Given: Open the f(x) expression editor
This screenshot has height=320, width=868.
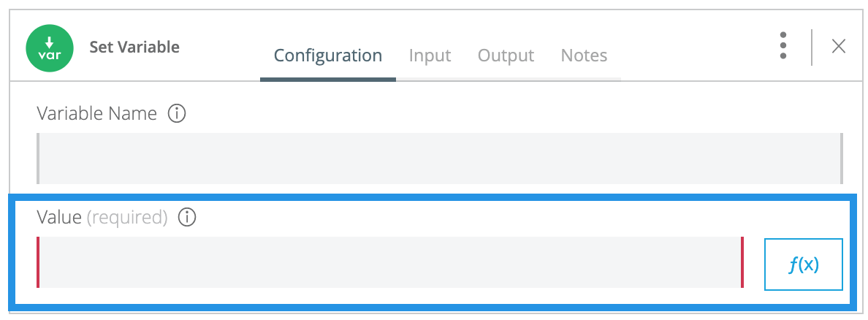Looking at the screenshot, I should (803, 264).
